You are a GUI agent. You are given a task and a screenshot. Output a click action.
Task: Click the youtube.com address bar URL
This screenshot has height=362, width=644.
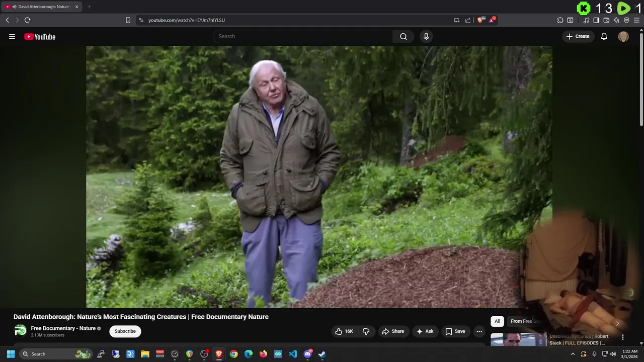click(187, 20)
